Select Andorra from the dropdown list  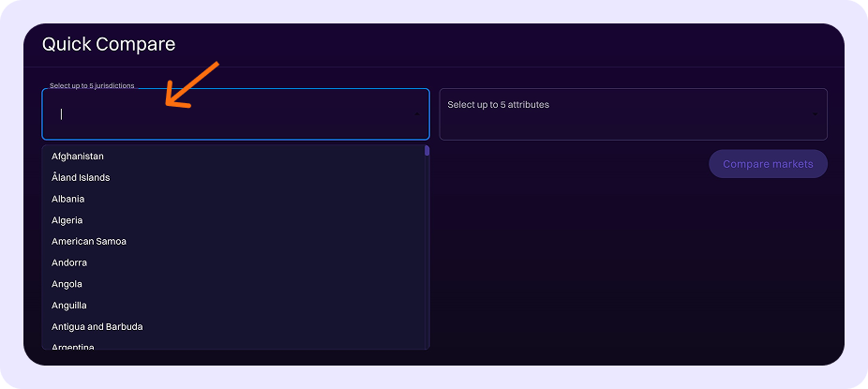[69, 263]
